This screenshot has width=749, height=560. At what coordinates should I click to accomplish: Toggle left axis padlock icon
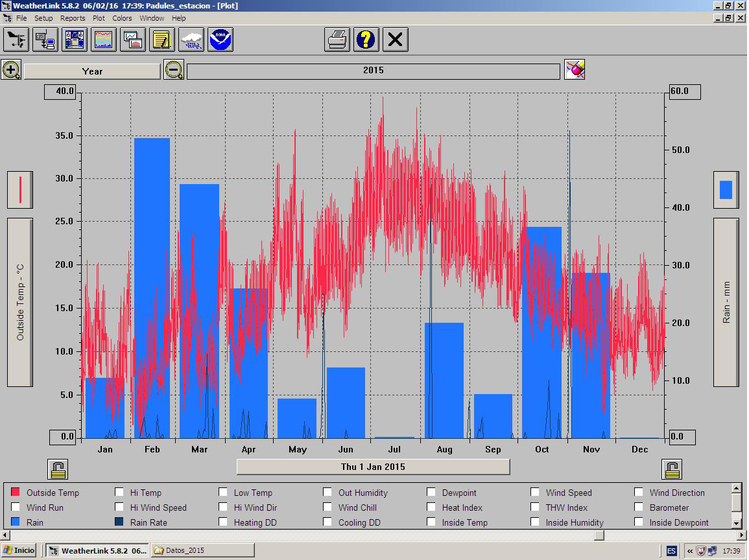[58, 469]
